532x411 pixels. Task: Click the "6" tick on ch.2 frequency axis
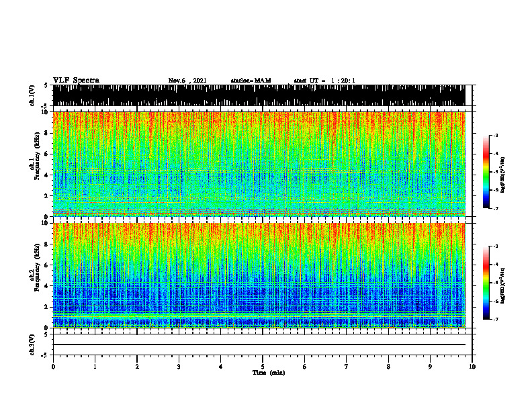[x=46, y=265]
